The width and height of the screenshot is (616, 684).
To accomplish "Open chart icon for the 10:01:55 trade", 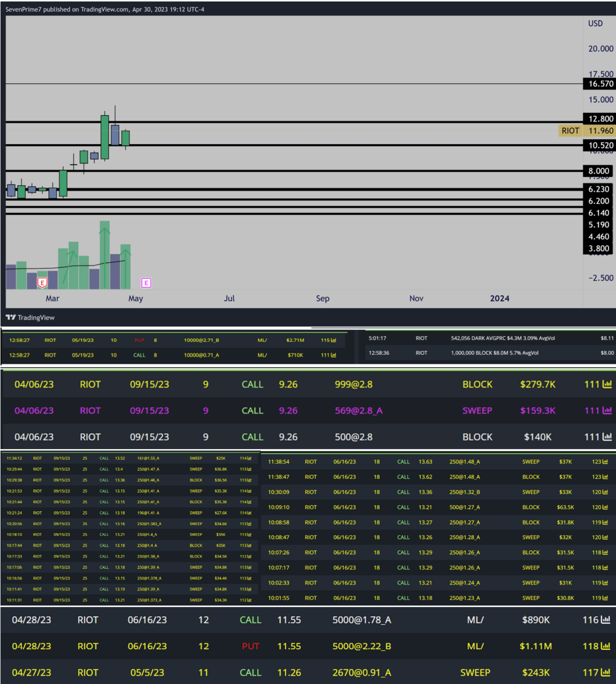I will pos(605,598).
